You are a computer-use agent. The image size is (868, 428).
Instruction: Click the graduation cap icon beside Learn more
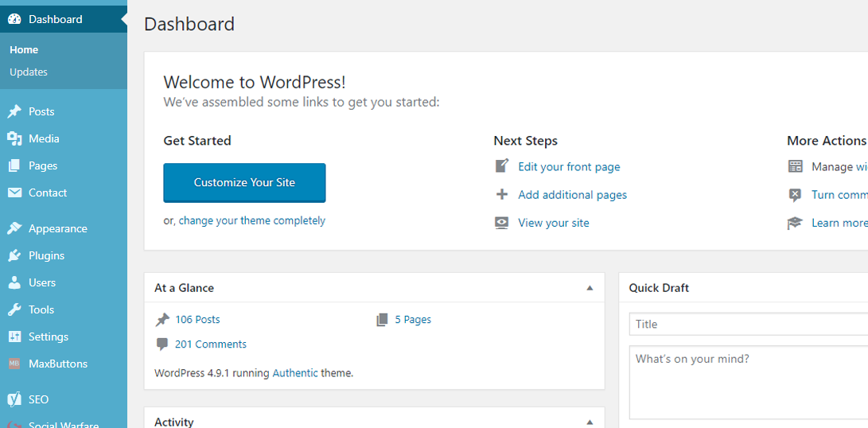tap(795, 223)
